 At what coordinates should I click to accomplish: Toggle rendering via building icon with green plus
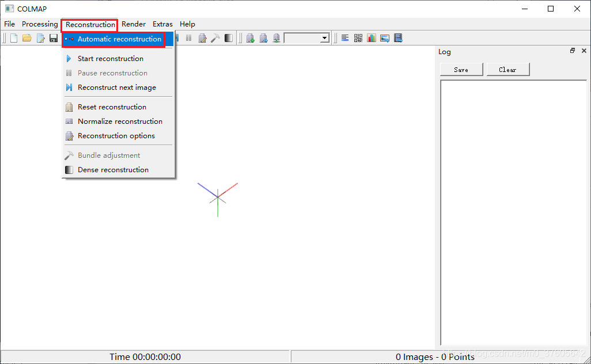coord(250,38)
